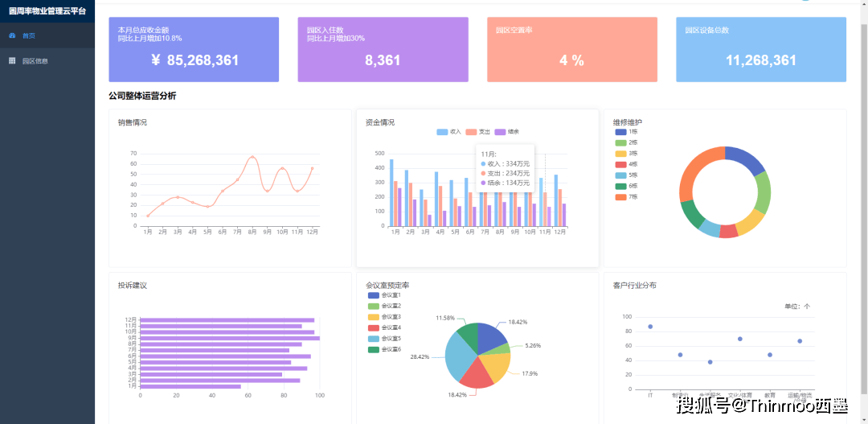Image resolution: width=868 pixels, height=424 pixels.
Task: Toggle the 收入 legend in 资金情况 chart
Action: coord(449,132)
